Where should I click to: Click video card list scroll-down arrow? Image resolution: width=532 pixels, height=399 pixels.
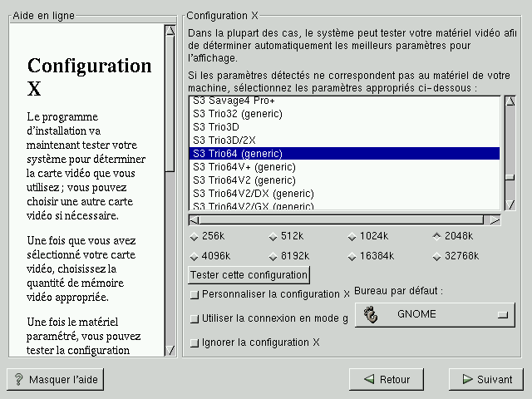(x=508, y=202)
